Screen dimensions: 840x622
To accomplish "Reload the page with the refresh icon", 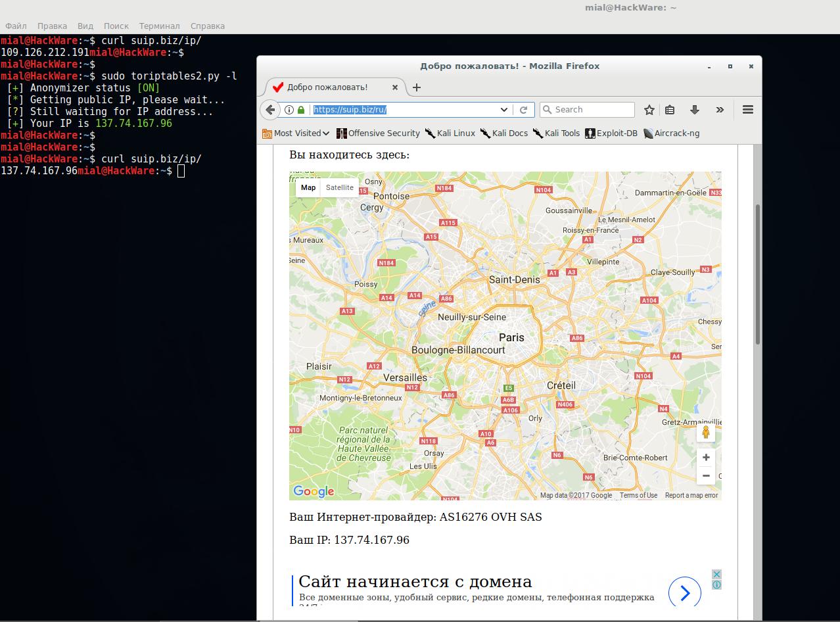I will point(524,110).
